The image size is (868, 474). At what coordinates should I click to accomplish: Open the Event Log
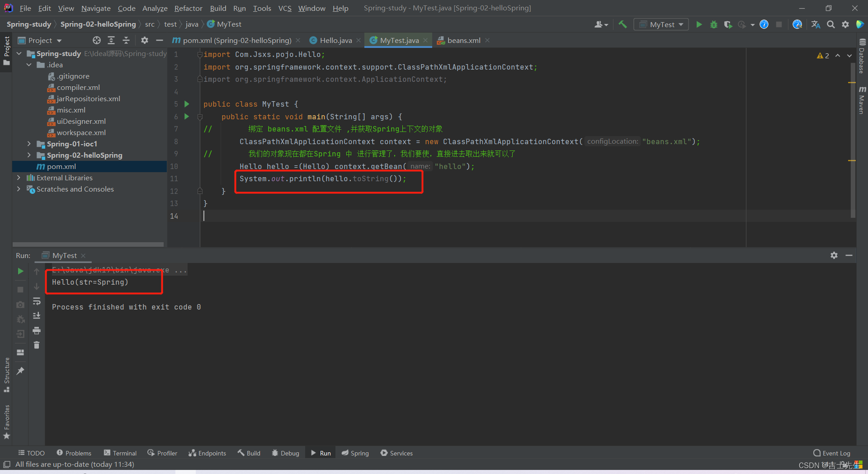coord(831,453)
